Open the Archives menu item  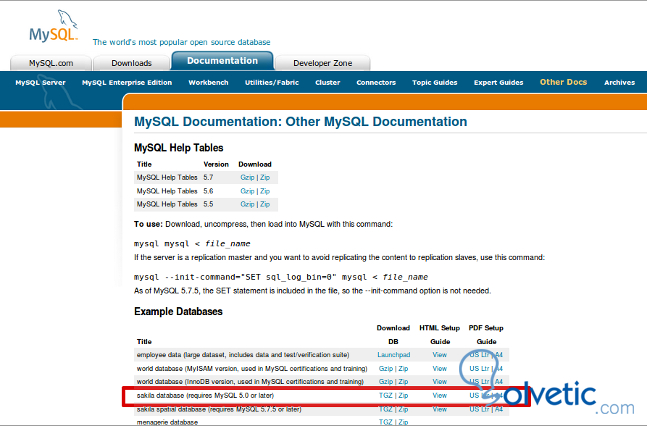619,83
